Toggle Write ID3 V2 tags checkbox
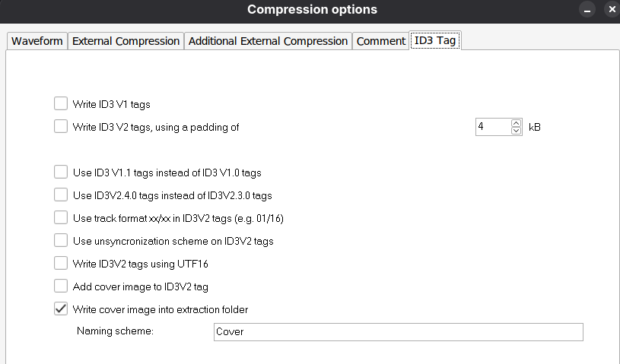 click(x=61, y=127)
